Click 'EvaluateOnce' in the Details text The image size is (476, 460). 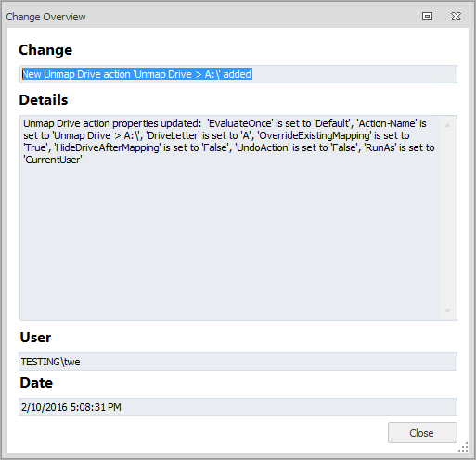(240, 123)
